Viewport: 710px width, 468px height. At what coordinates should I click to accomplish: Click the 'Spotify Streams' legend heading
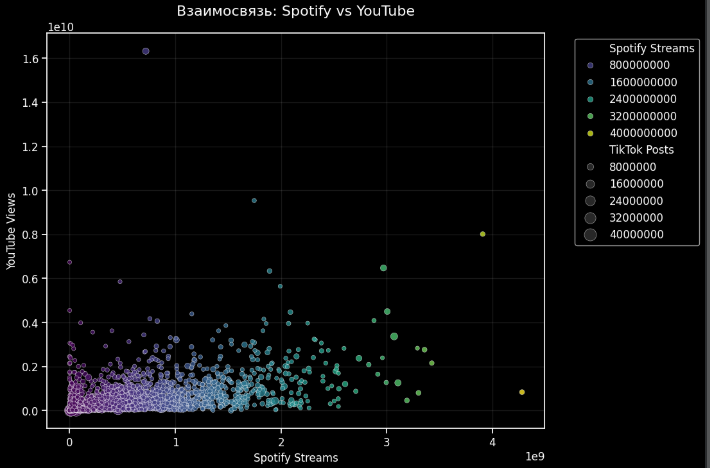(651, 48)
